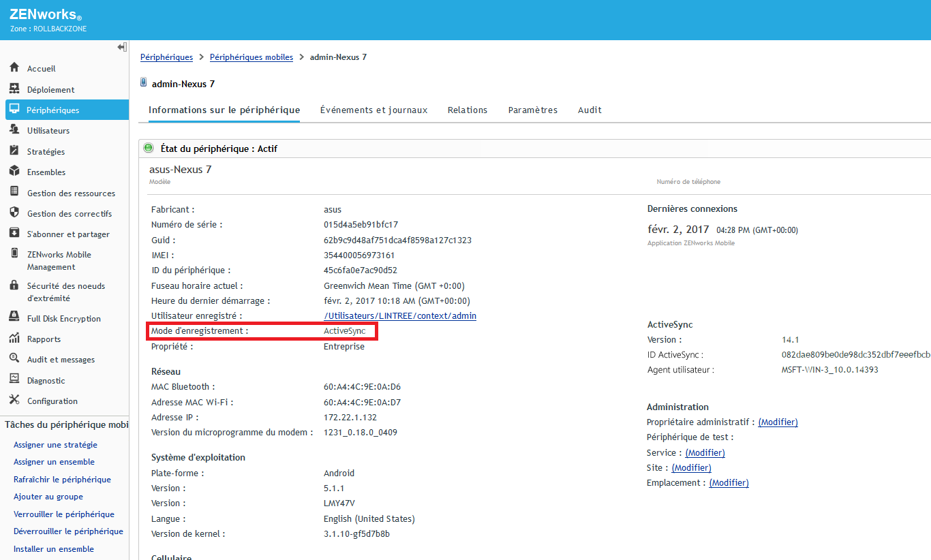This screenshot has height=560, width=931.
Task: Click the MAC Bluetooth address value
Action: 362,387
